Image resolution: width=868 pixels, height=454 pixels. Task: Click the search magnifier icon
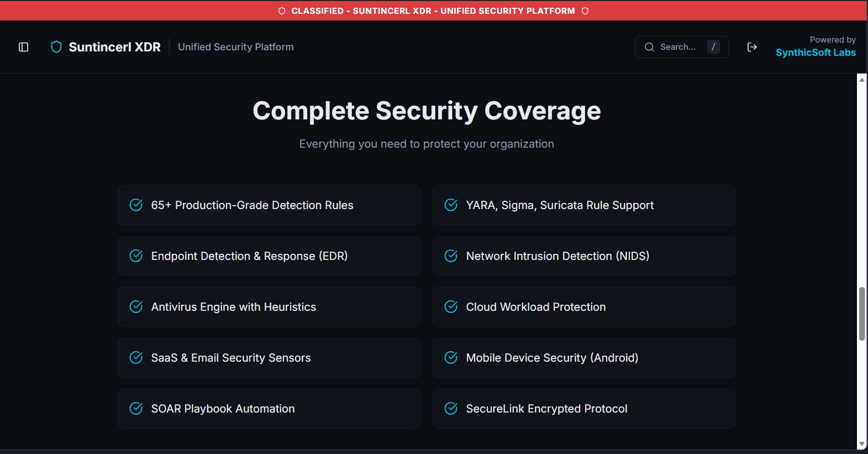pos(649,47)
